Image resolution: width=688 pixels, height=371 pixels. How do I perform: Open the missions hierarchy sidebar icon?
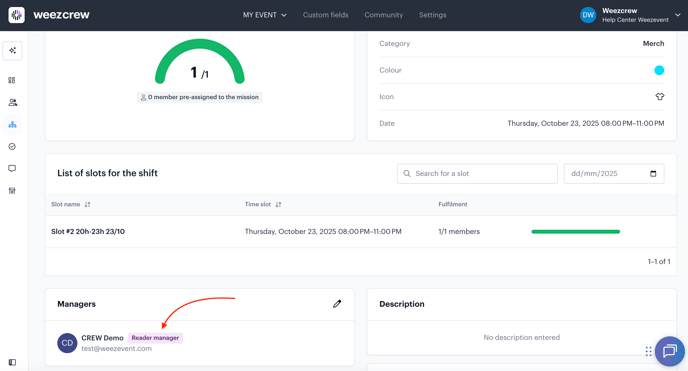pyautogui.click(x=12, y=125)
